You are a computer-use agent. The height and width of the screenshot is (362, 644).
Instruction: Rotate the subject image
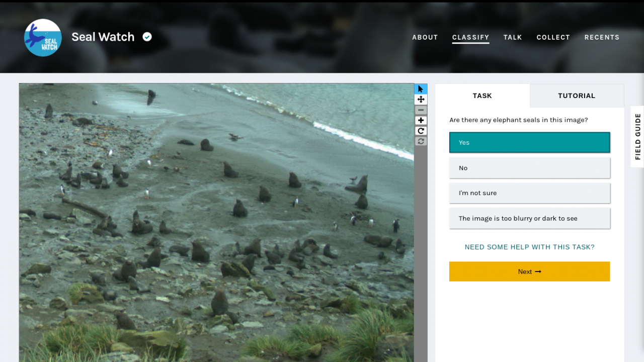tap(421, 131)
